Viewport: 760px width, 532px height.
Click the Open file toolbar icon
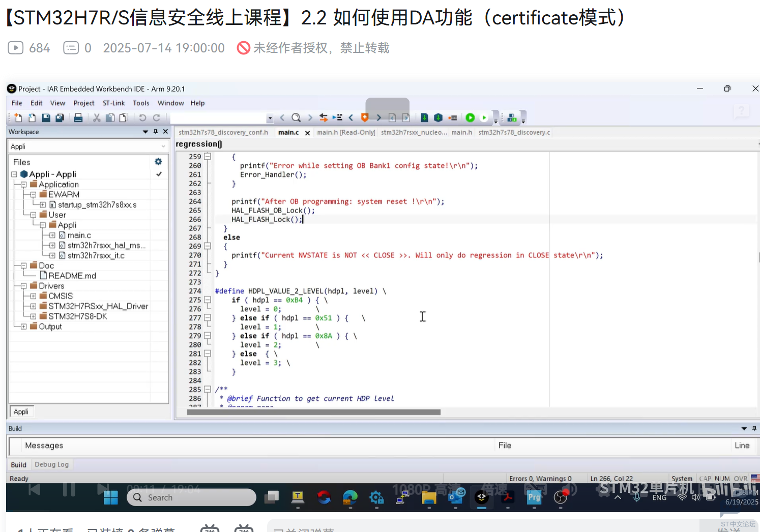click(x=32, y=118)
